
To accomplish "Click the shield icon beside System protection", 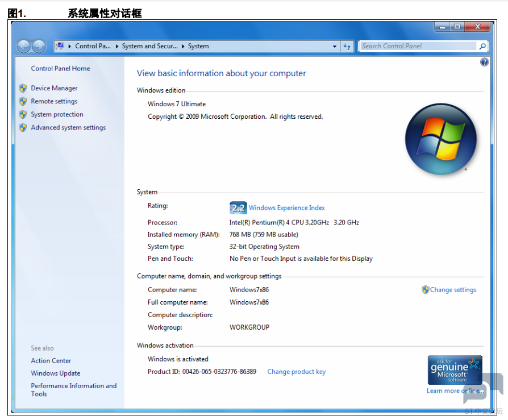I will point(23,114).
